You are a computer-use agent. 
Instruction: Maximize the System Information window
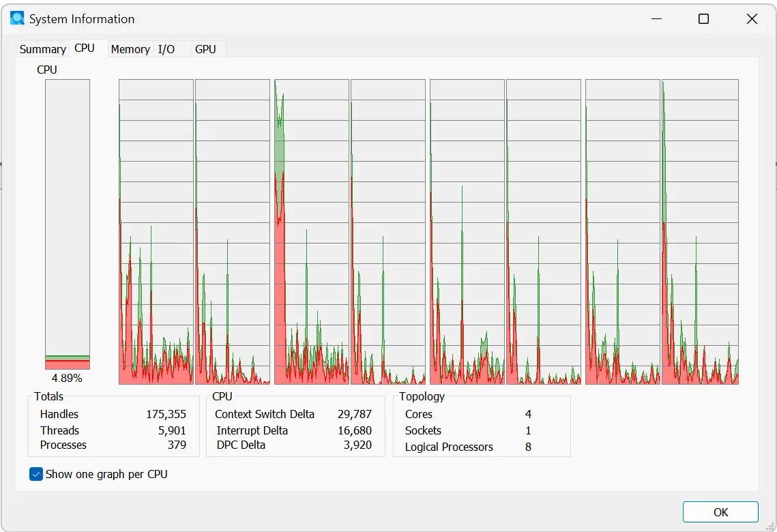click(x=703, y=19)
